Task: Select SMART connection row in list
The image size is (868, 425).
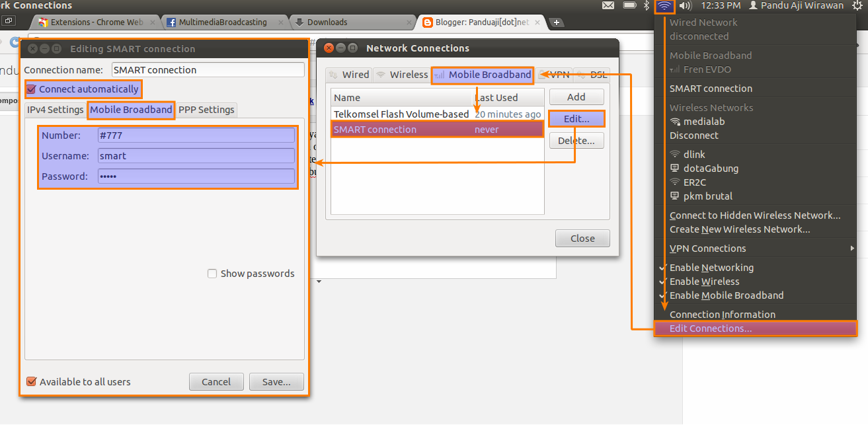Action: (437, 130)
